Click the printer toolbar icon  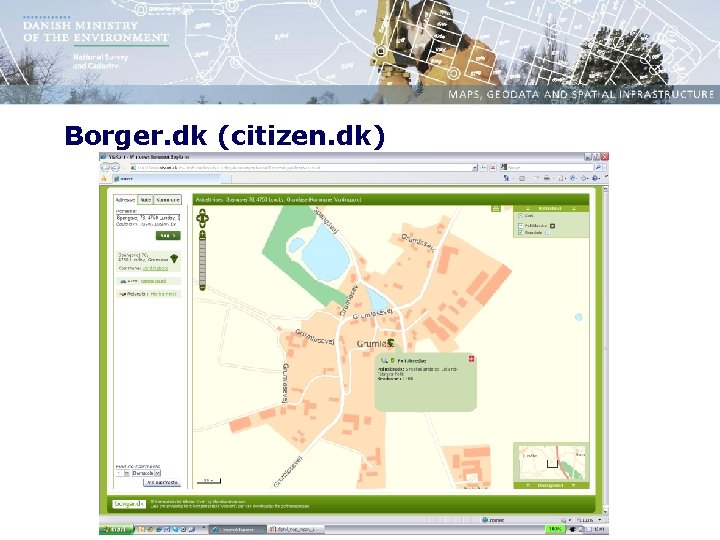[547, 178]
